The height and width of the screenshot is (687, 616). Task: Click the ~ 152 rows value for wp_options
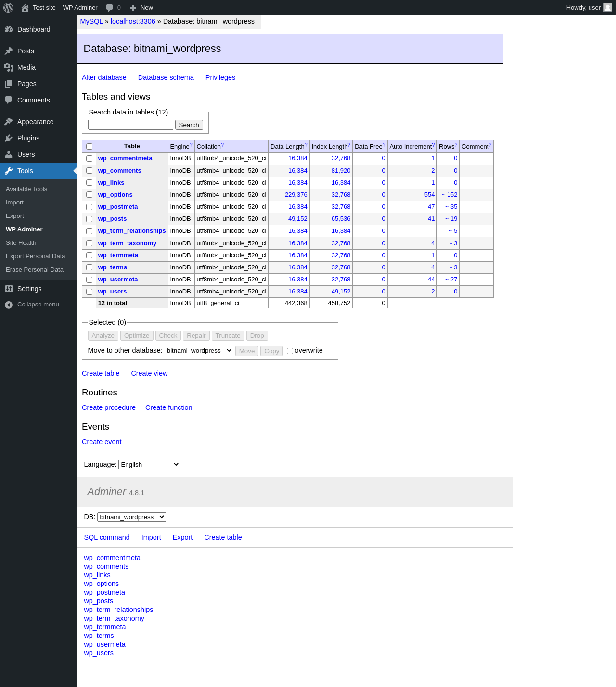pyautogui.click(x=449, y=195)
